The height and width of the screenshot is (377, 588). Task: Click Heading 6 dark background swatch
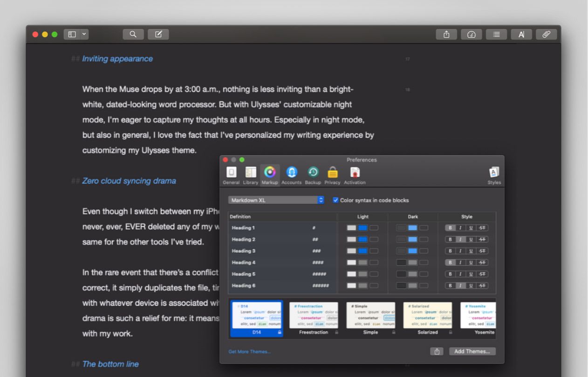(x=401, y=286)
